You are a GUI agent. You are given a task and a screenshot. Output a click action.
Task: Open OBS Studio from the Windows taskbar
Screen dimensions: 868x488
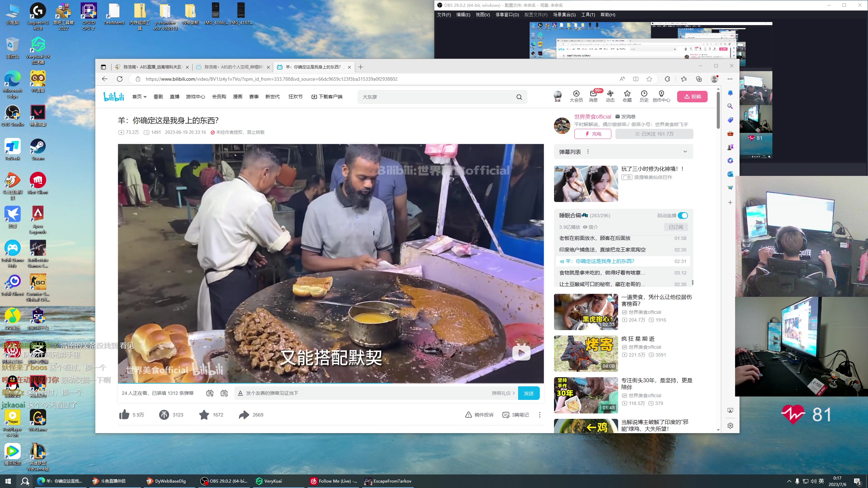pyautogui.click(x=224, y=481)
